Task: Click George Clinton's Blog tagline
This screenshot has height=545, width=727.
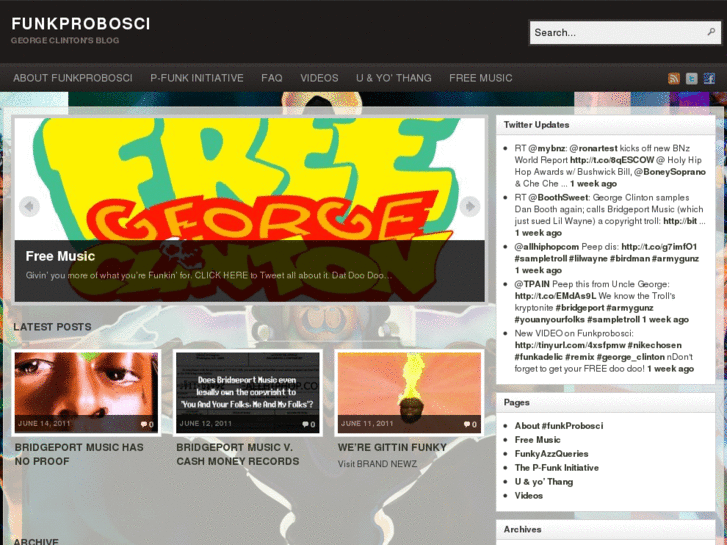Action: [65, 40]
